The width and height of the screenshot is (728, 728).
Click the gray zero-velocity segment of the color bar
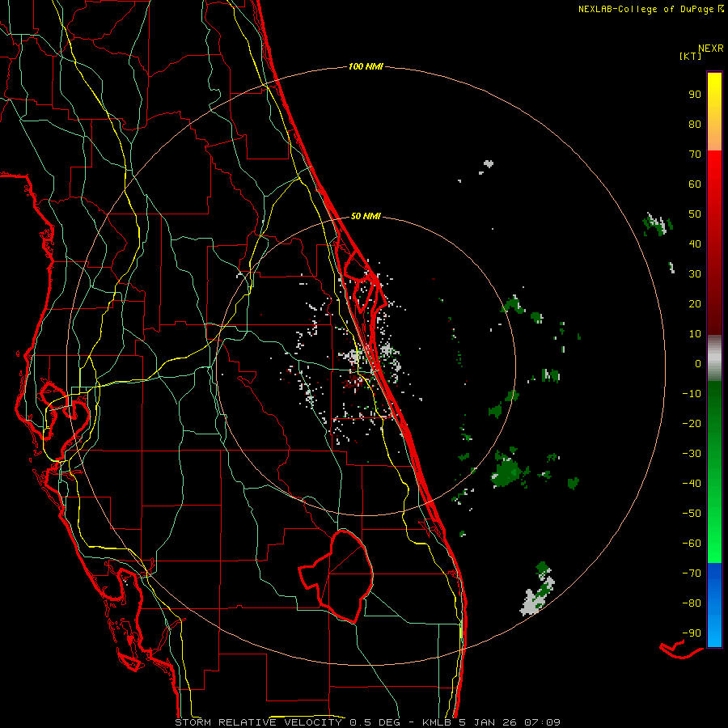[714, 358]
